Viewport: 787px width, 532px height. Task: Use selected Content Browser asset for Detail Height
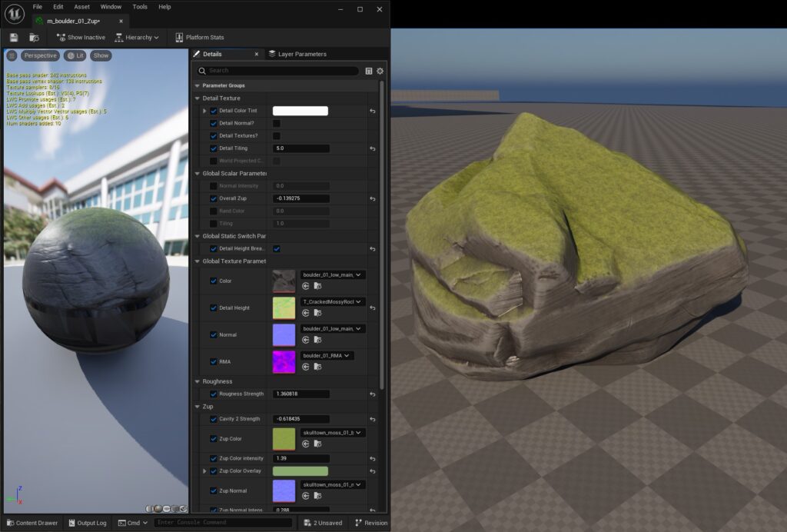pos(306,312)
